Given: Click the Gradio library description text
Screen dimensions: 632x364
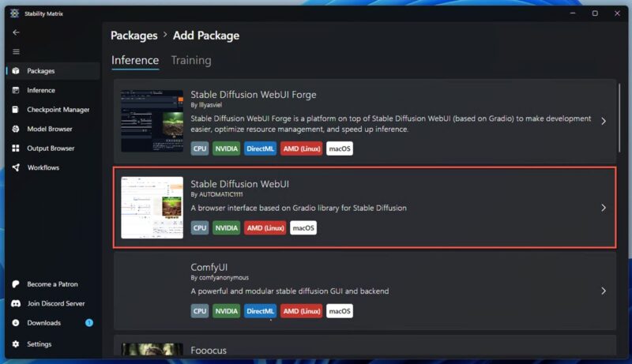Looking at the screenshot, I should (x=299, y=208).
